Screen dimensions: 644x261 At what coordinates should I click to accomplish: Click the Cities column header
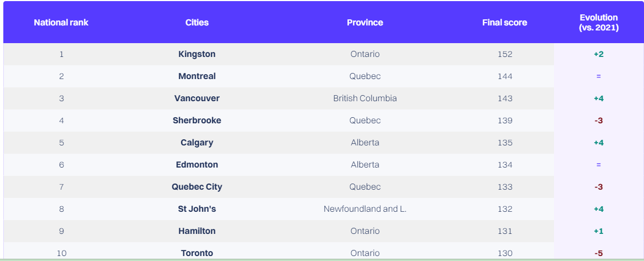coord(197,23)
